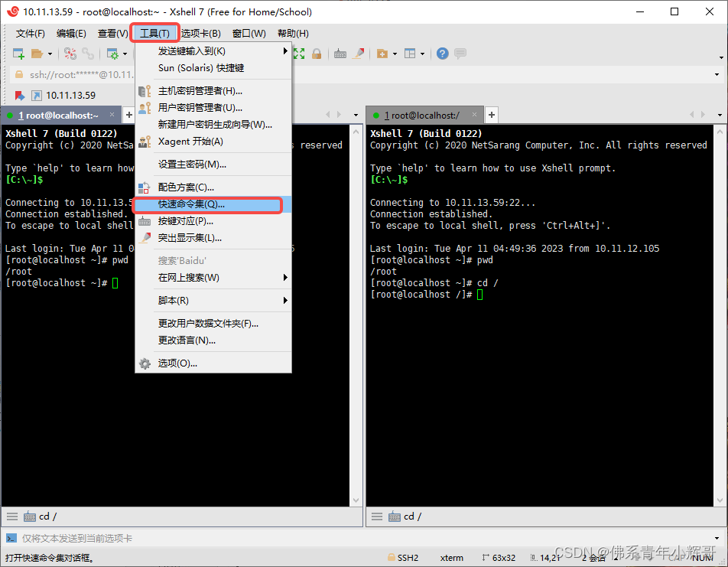Open 用户密钥管理者(U)... menu item
728x567 pixels.
pos(213,108)
